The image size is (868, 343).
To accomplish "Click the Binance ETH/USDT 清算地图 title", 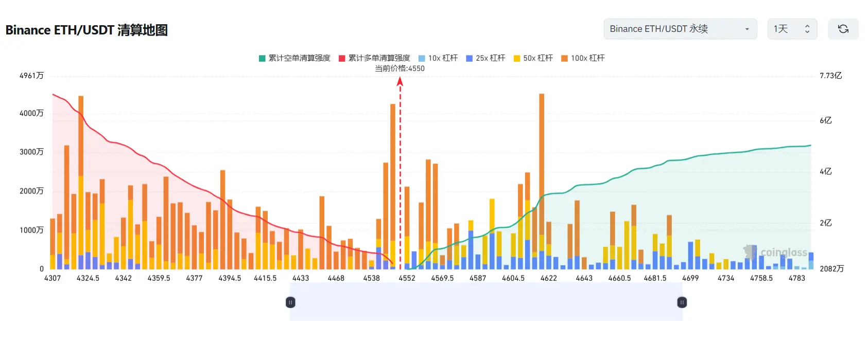I will coord(86,30).
